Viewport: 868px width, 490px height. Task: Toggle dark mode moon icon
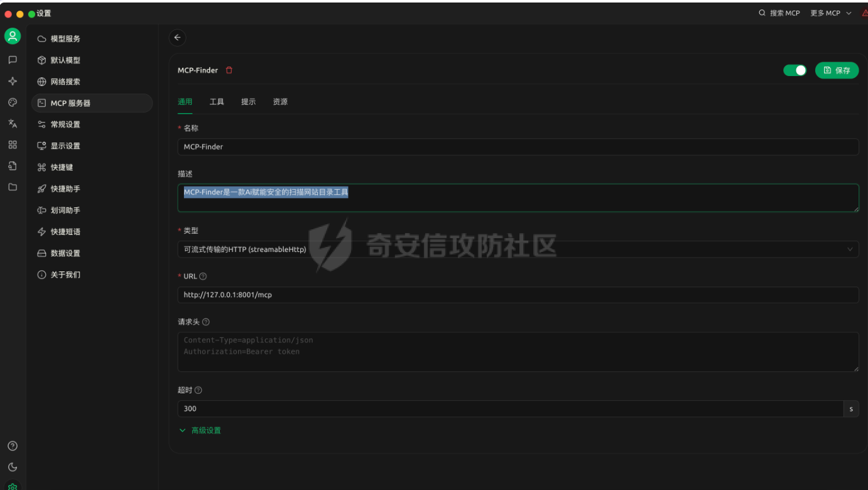[13, 467]
